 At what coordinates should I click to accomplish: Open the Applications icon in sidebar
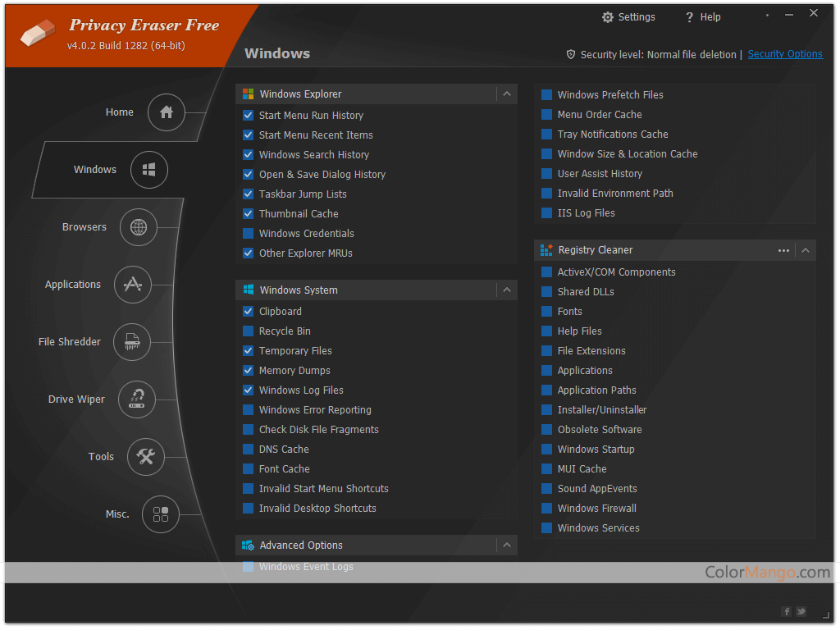pyautogui.click(x=132, y=285)
